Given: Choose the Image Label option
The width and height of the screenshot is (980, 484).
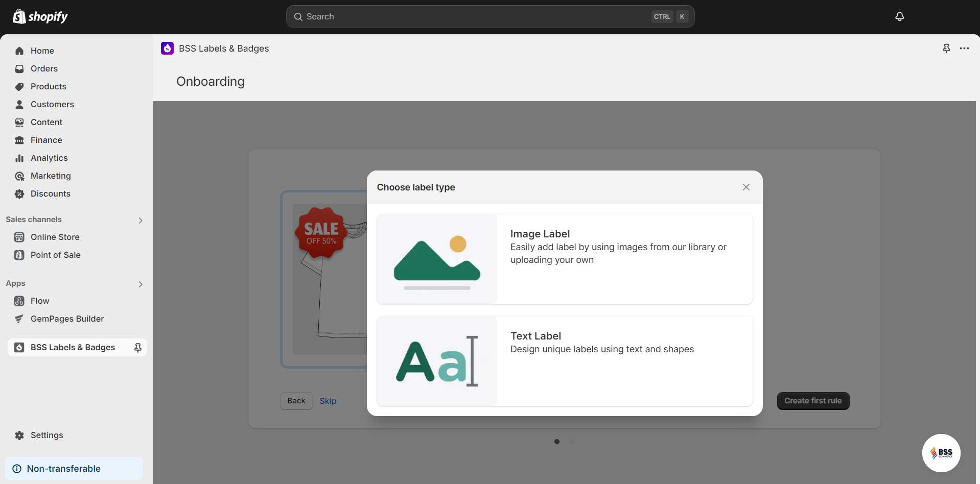Looking at the screenshot, I should tap(564, 259).
